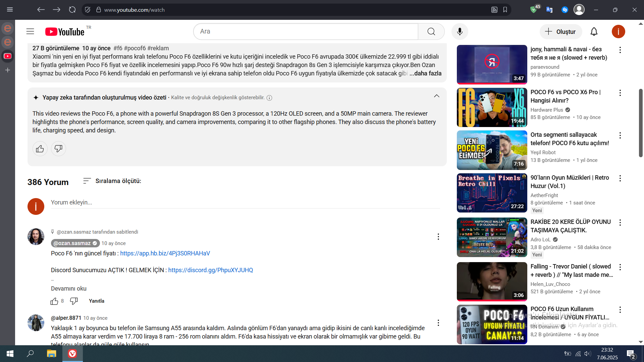Click the tracker blocker shield icon in address bar
644x362 pixels.
point(88,10)
